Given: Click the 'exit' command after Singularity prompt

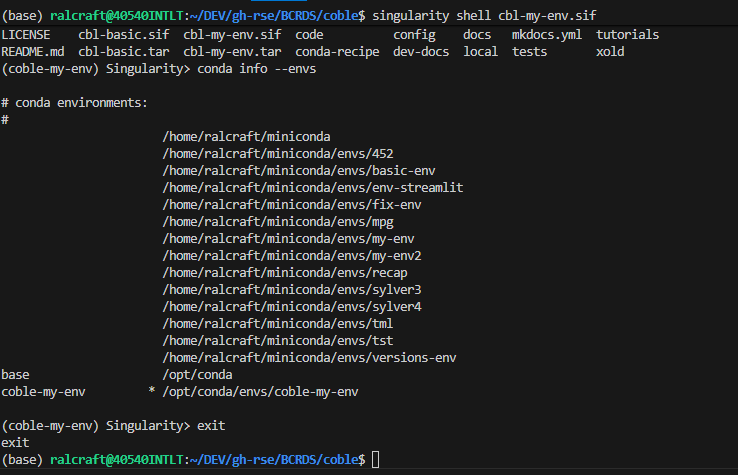Looking at the screenshot, I should click(x=211, y=426).
